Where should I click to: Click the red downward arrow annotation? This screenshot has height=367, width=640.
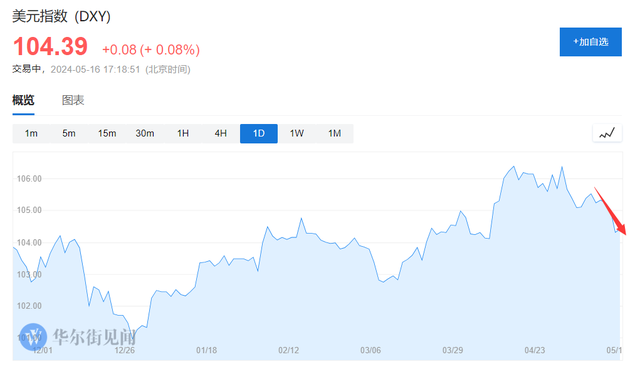(610, 211)
